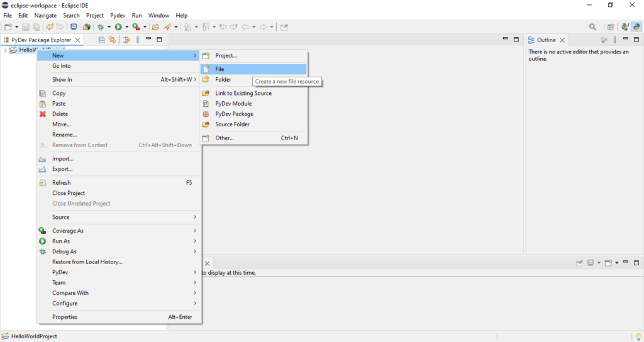Click the Display Selected Console icon
Image resolution: width=644 pixels, height=342 pixels.
click(591, 263)
